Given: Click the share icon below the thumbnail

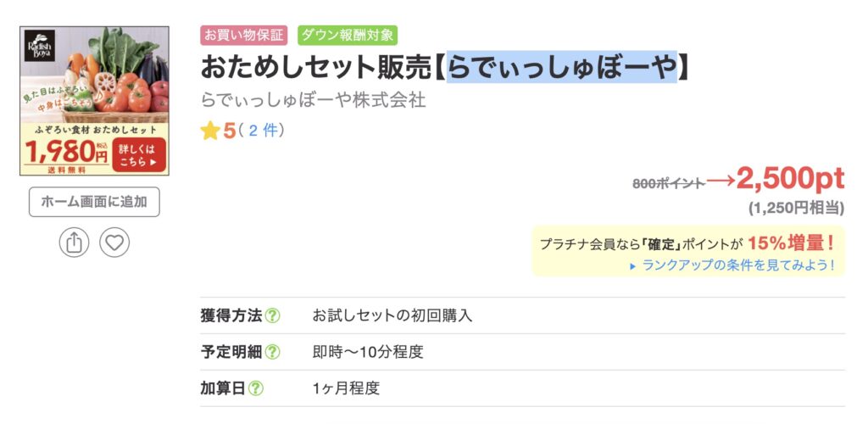Looking at the screenshot, I should coord(74,243).
